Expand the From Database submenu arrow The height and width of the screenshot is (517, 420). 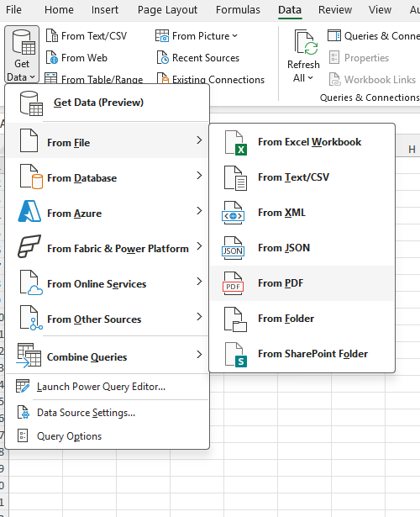(x=199, y=176)
